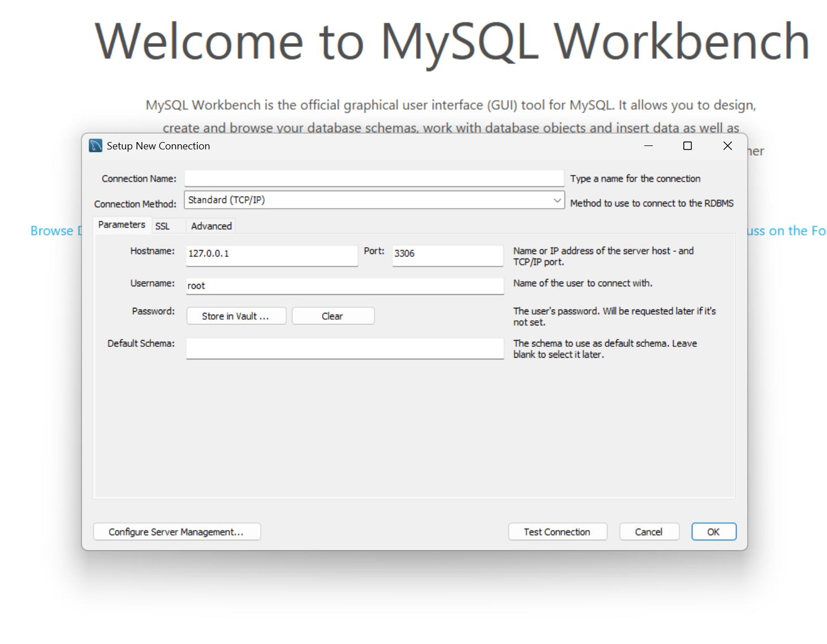The image size is (827, 644).
Task: Open Configure Server Management
Action: [x=176, y=531]
